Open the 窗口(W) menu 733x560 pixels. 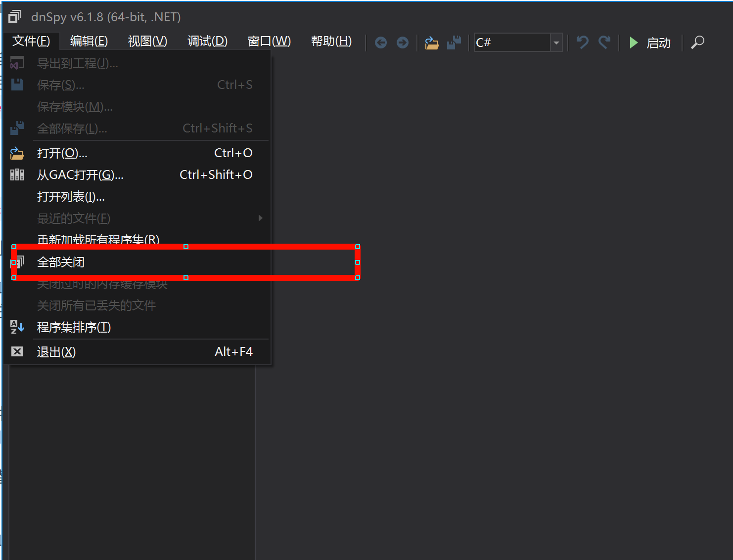point(269,41)
